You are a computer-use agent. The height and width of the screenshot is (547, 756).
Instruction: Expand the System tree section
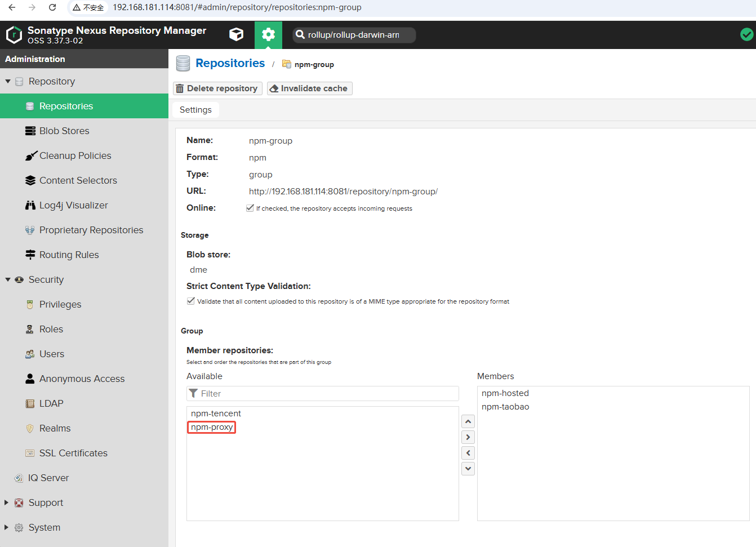point(7,527)
